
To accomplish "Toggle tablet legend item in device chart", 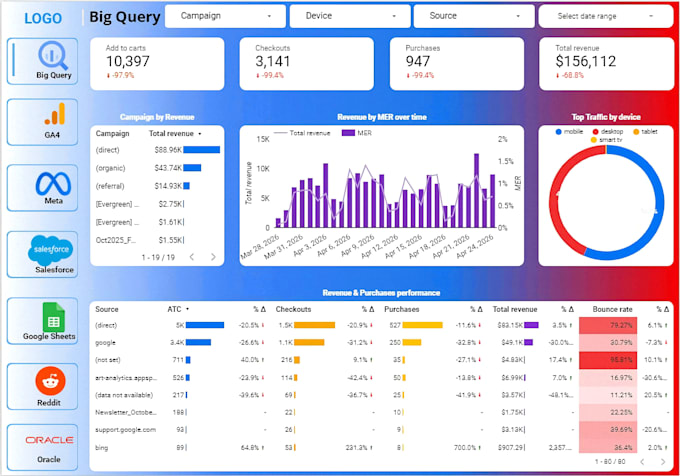I will [645, 131].
